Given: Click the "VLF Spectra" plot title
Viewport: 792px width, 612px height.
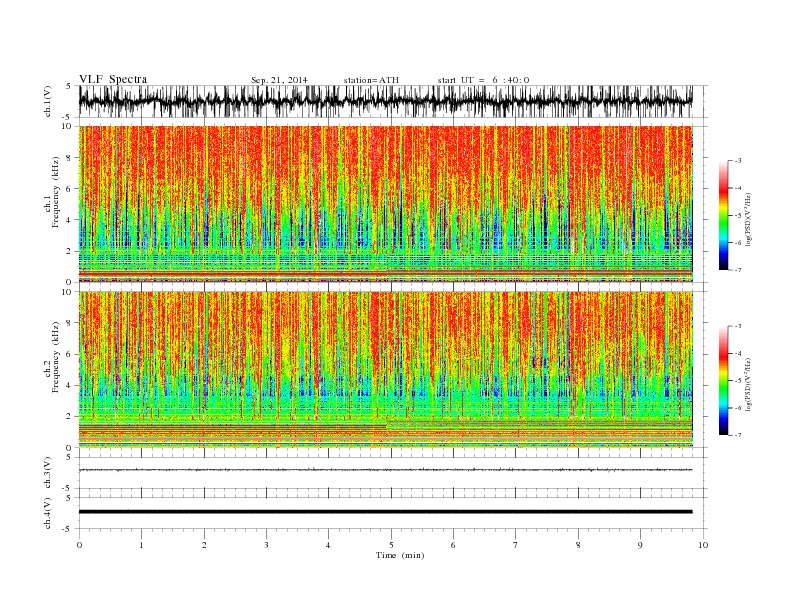Looking at the screenshot, I should click(x=113, y=79).
